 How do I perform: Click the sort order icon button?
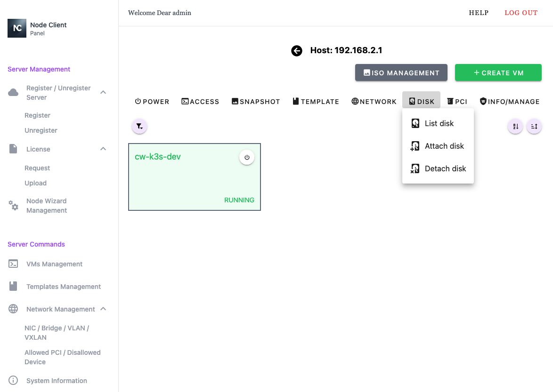tap(515, 126)
